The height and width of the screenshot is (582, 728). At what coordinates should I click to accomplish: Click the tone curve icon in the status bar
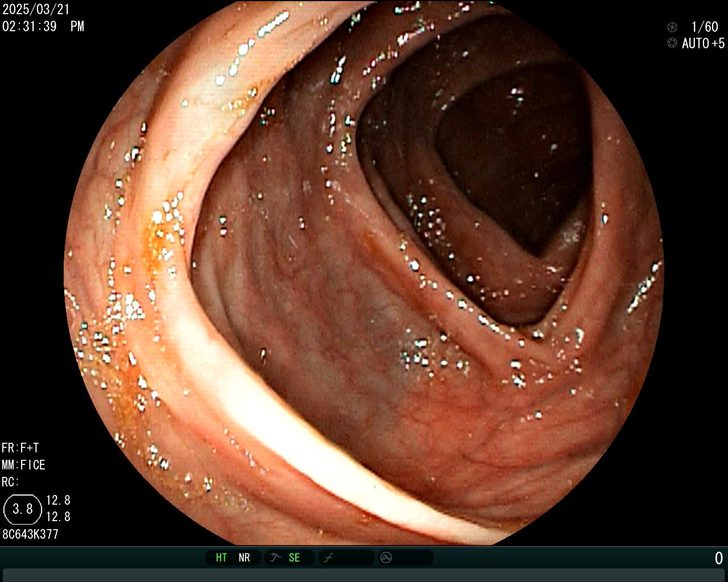pyautogui.click(x=328, y=558)
